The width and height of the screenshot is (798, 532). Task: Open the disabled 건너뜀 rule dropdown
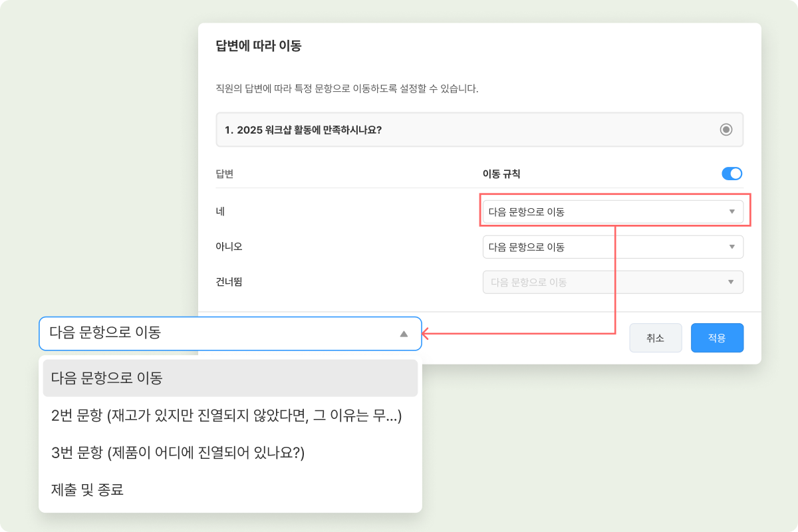coord(613,282)
